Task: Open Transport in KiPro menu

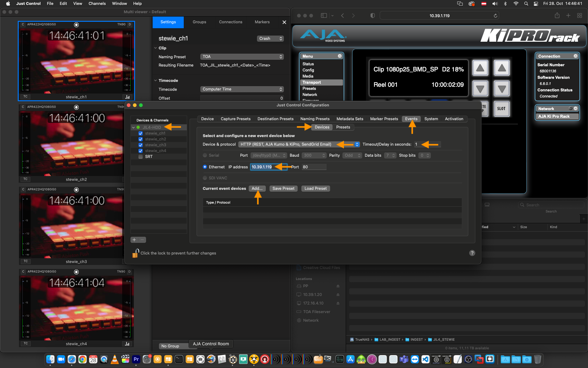Action: [x=321, y=82]
